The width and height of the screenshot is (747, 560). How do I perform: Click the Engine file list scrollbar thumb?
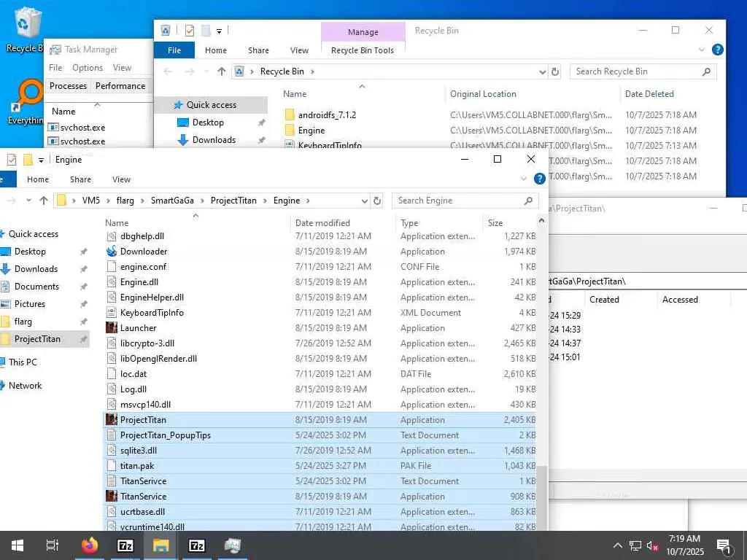click(x=542, y=497)
